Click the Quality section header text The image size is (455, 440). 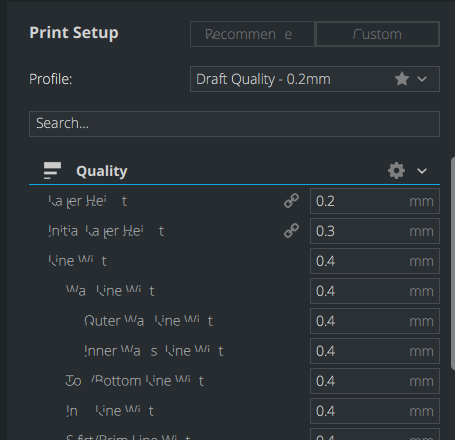click(x=102, y=171)
